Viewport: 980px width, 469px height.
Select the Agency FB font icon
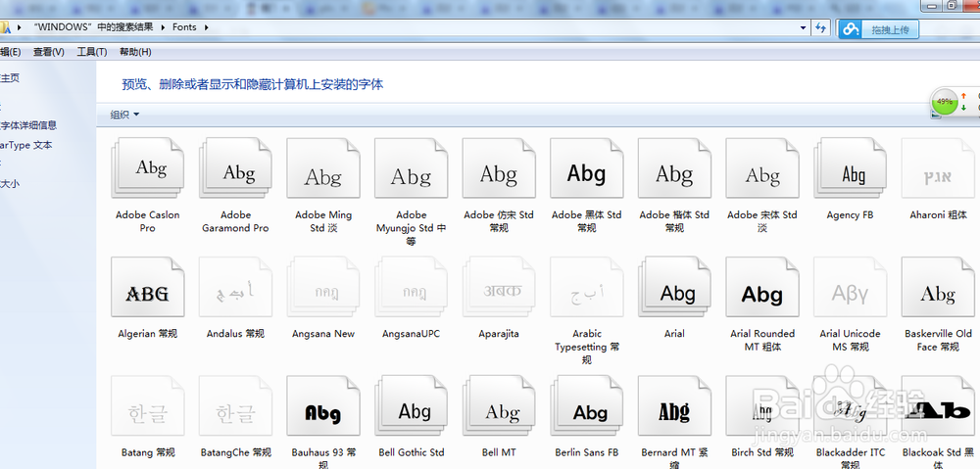point(850,168)
